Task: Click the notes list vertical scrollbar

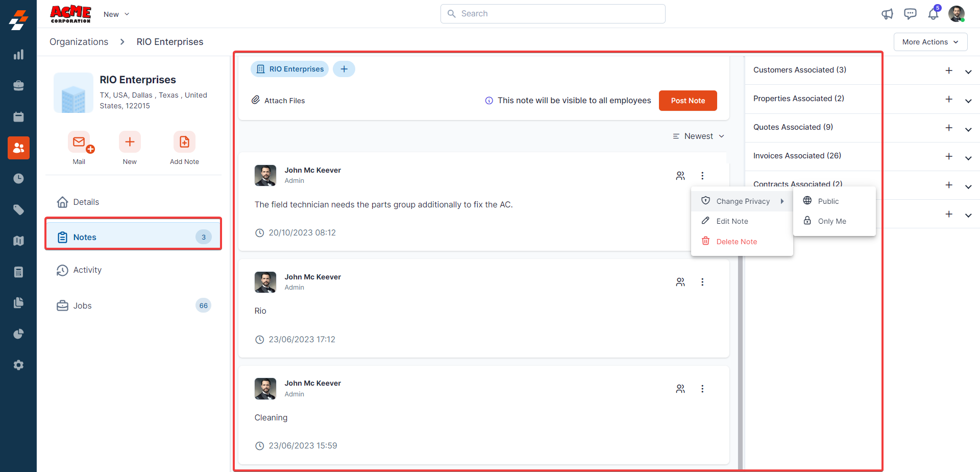Action: coord(740,362)
